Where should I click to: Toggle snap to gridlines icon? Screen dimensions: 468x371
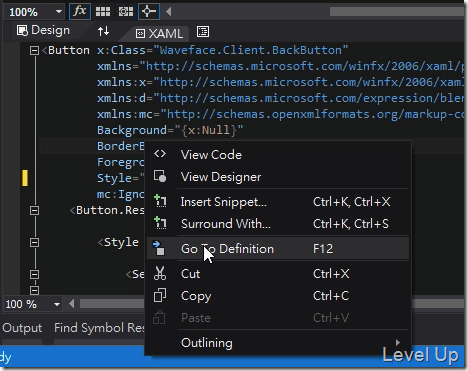coord(126,12)
